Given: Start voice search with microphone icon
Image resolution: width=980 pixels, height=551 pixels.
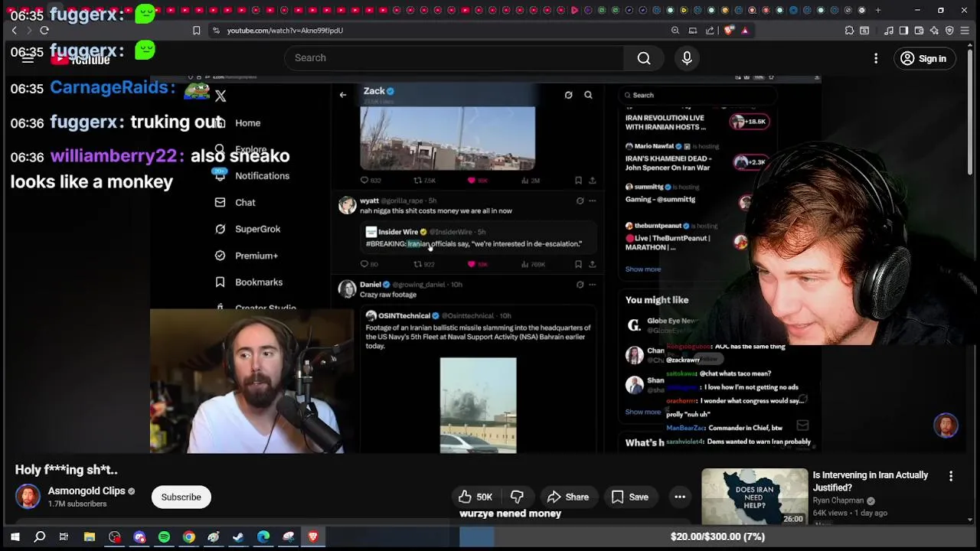Looking at the screenshot, I should tap(687, 58).
